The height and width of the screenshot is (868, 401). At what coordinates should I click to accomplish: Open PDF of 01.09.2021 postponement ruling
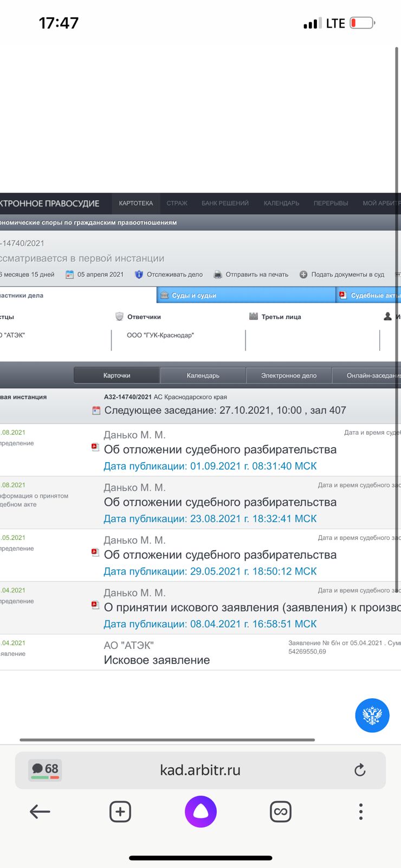pos(95,447)
